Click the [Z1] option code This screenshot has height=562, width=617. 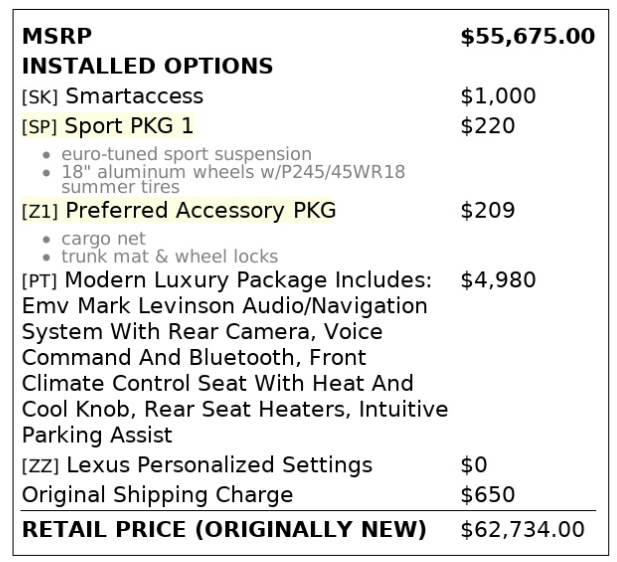click(40, 212)
